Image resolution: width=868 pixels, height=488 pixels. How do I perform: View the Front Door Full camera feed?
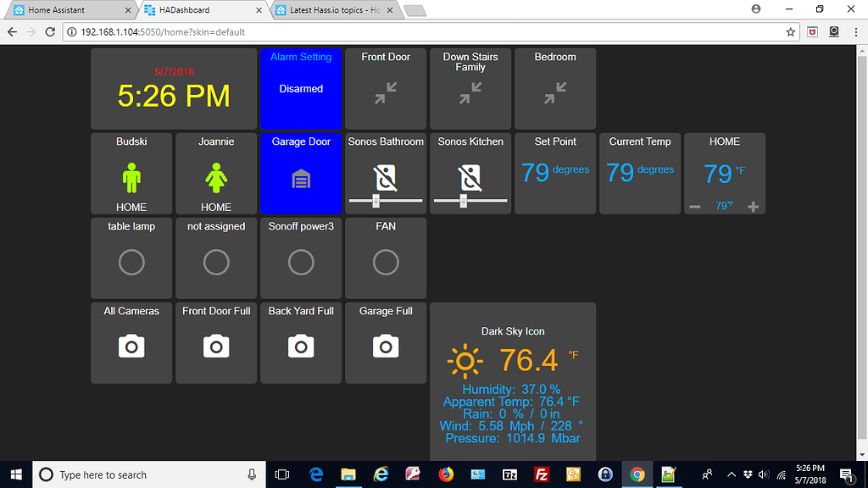coord(216,346)
